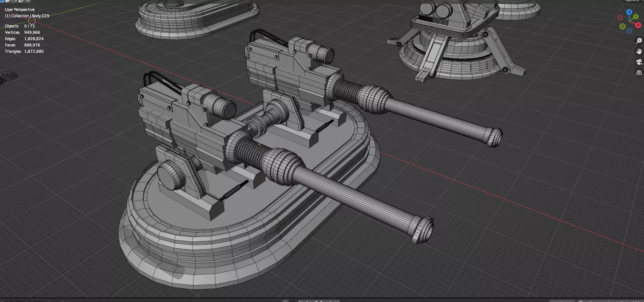Click the blue Z axis on navigation gizmo
Viewport: 644px width, 302px height.
coord(629,12)
